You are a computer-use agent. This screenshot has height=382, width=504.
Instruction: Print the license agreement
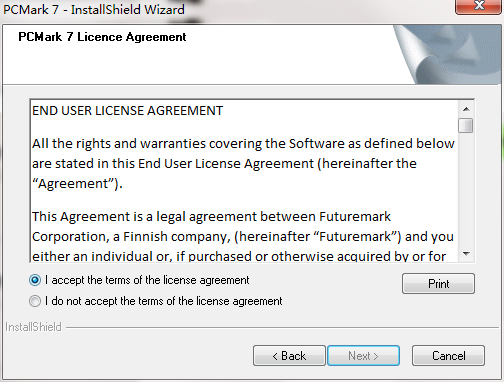[x=438, y=284]
